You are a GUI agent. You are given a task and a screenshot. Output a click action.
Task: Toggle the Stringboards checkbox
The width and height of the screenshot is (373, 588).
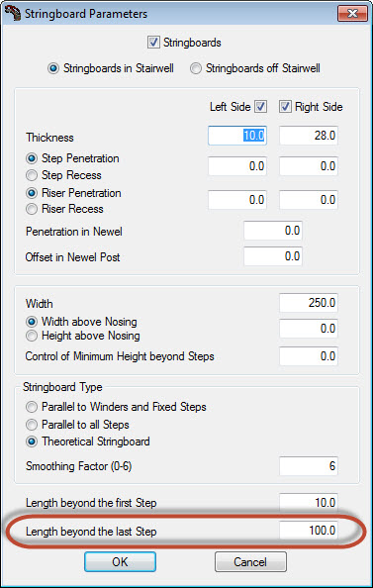[x=153, y=43]
